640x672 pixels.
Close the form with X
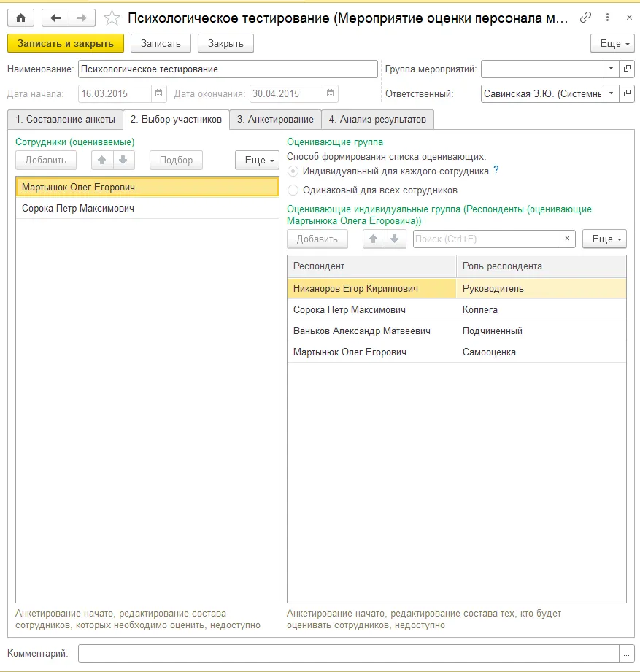[629, 17]
